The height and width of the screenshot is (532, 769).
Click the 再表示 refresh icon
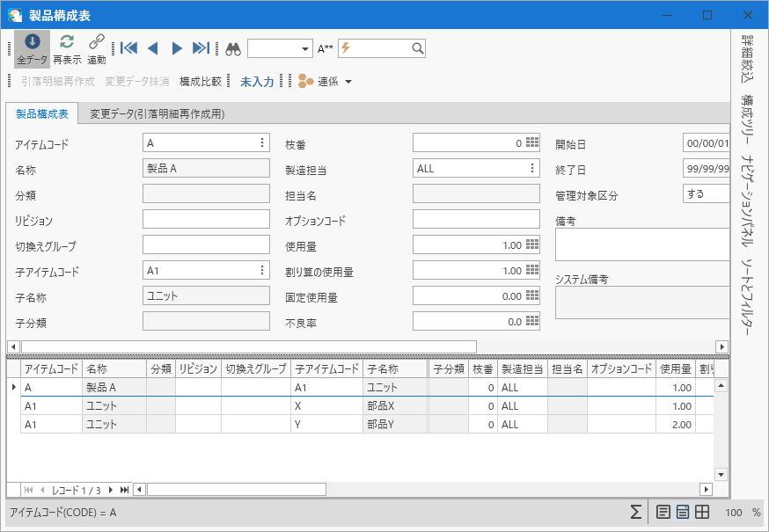[67, 43]
